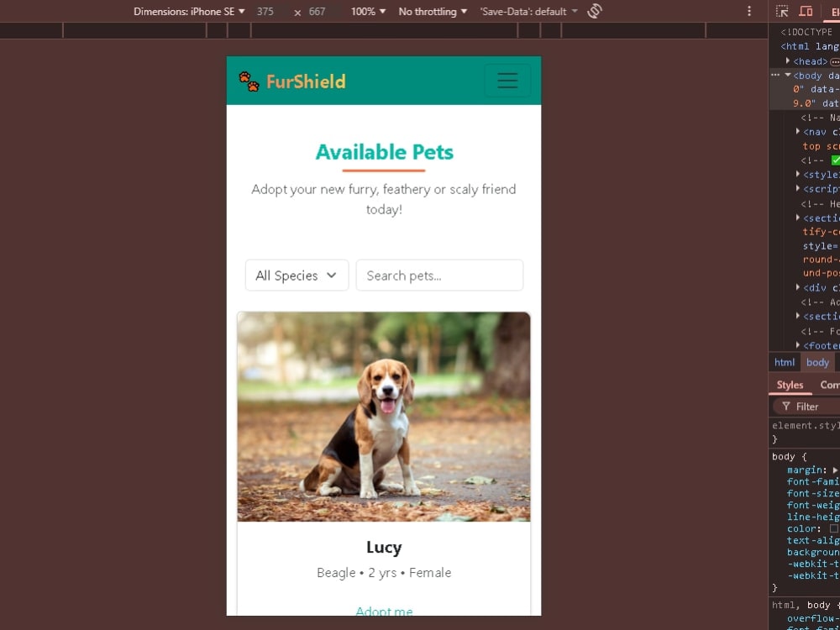
Task: Open the Dimensions: iPhone SE device dropdown
Action: [x=189, y=11]
